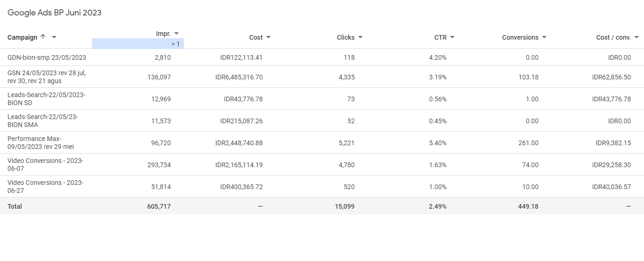
Task: Select the Leads-Search BION SD campaign
Action: pos(47,99)
